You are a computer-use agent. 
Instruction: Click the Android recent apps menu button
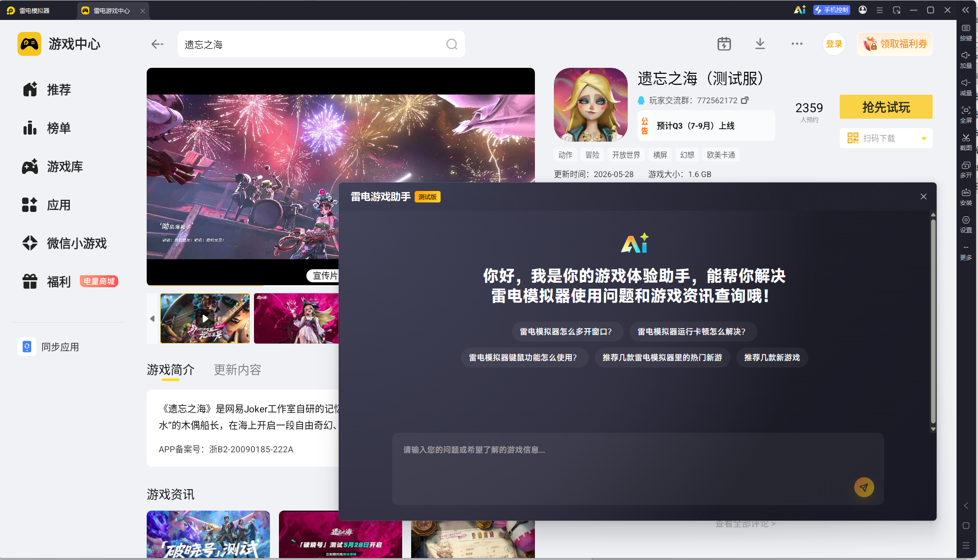(966, 546)
